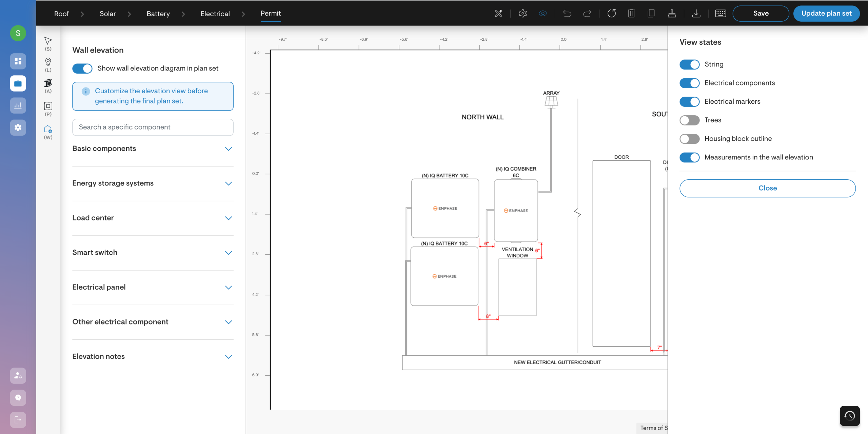Click the Update plan set button
Screen dimensions: 868x434
pos(826,14)
